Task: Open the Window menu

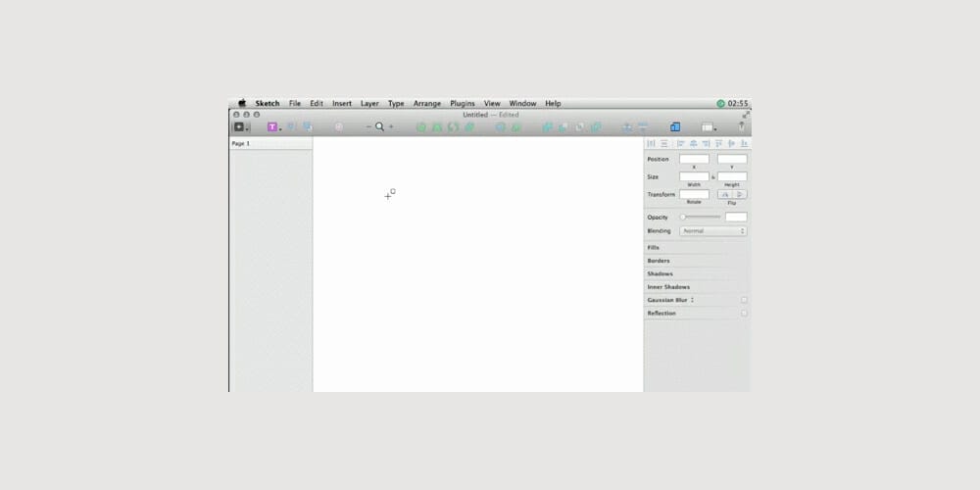Action: 522,104
